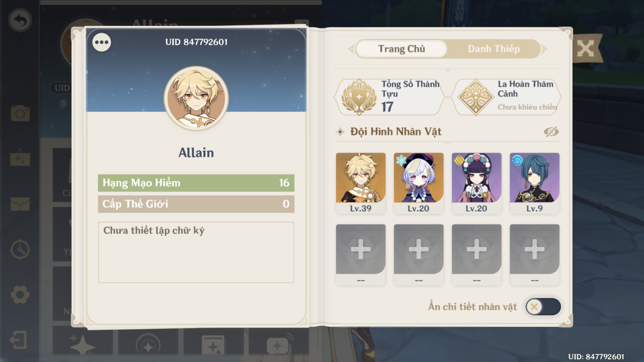Image resolution: width=644 pixels, height=362 pixels.
Task: Open the compass clock sidebar icon
Action: 20,249
